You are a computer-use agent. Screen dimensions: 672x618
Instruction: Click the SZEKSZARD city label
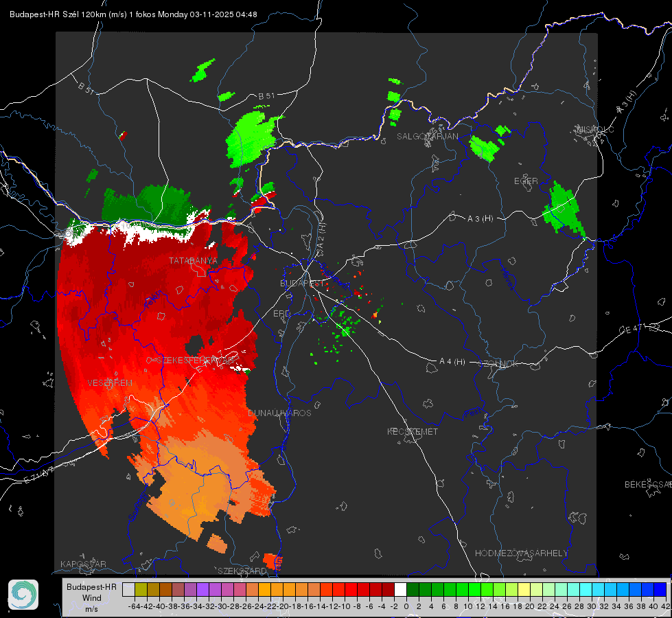[242, 571]
